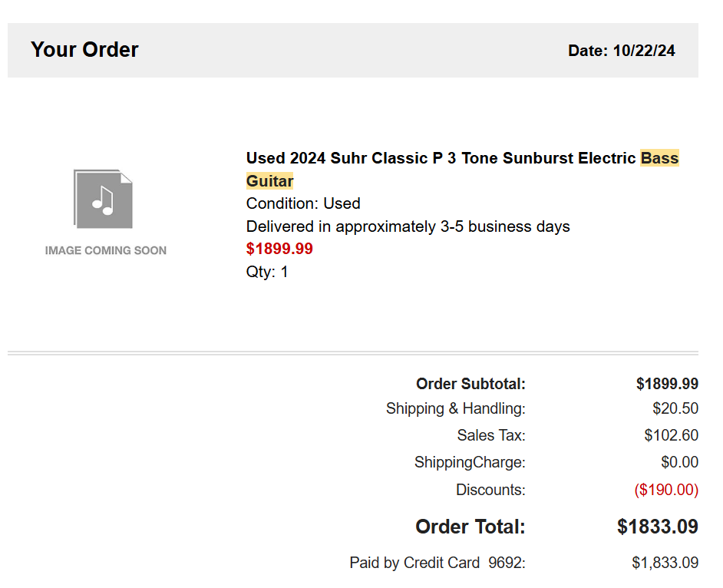Click the Your Order heading

tap(84, 49)
